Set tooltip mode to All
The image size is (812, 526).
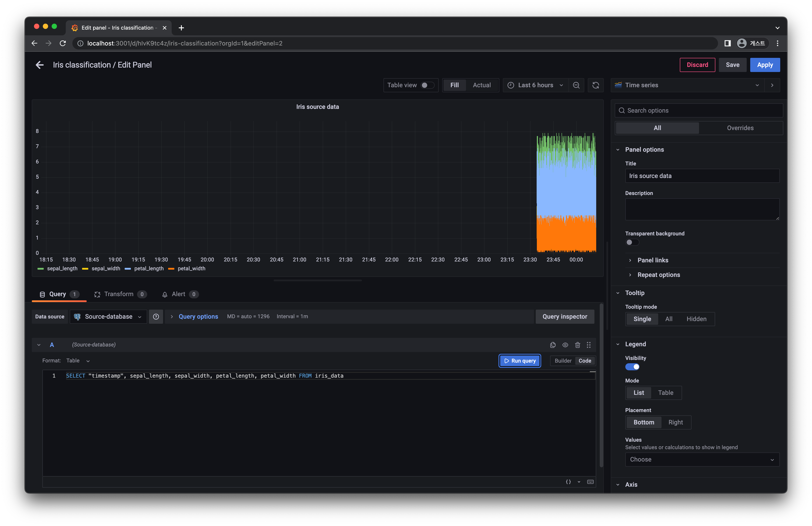[668, 319]
